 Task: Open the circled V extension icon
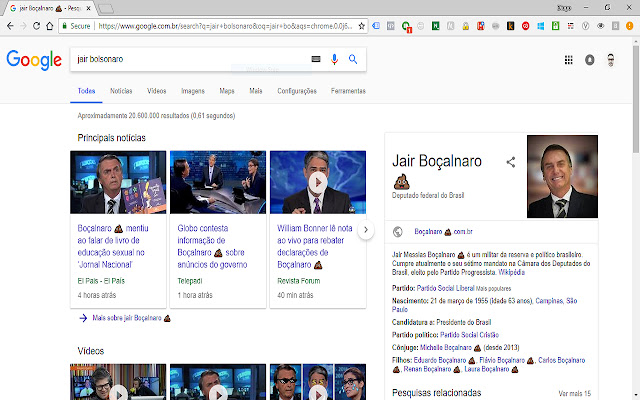tap(585, 26)
